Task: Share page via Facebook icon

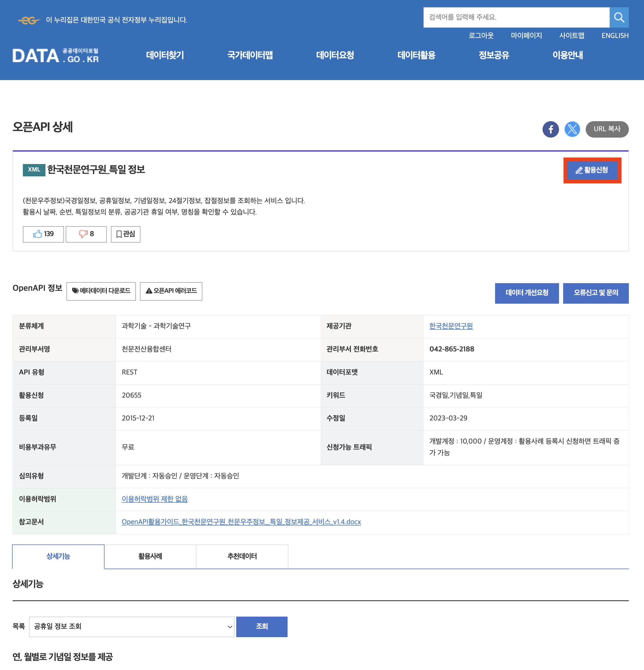Action: pos(550,129)
